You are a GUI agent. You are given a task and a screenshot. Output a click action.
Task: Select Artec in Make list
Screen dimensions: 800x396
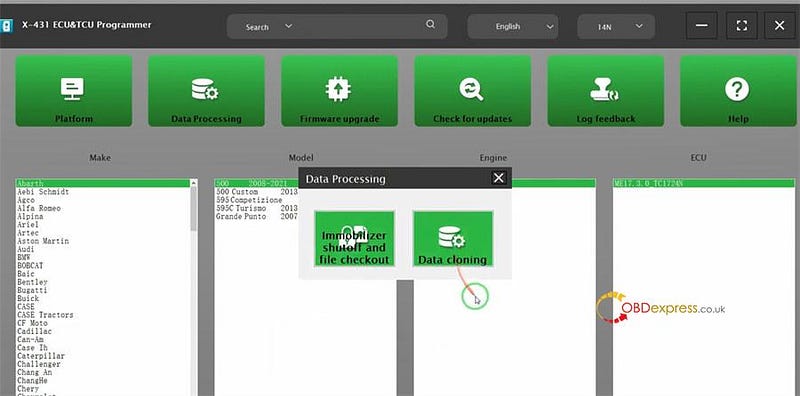[x=103, y=233]
